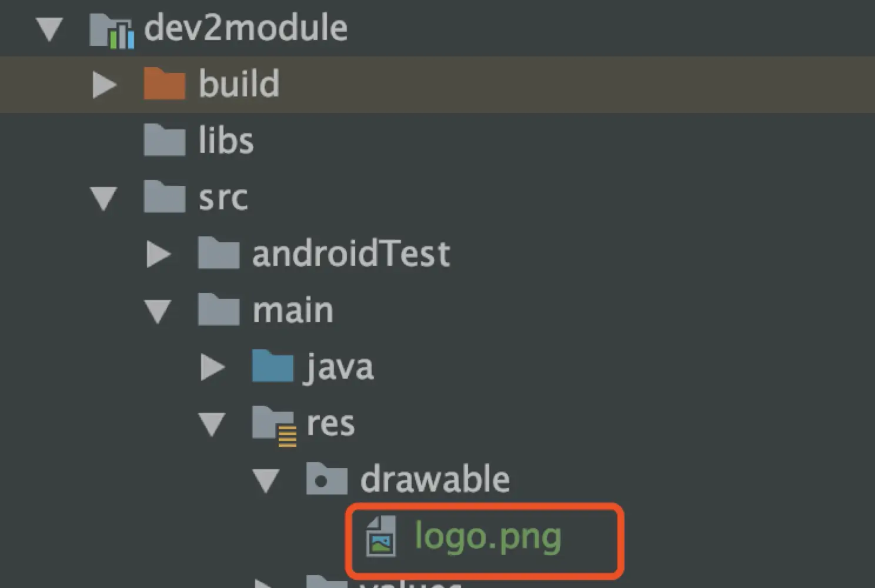This screenshot has height=588, width=875.
Task: Click the src folder icon
Action: 164,196
